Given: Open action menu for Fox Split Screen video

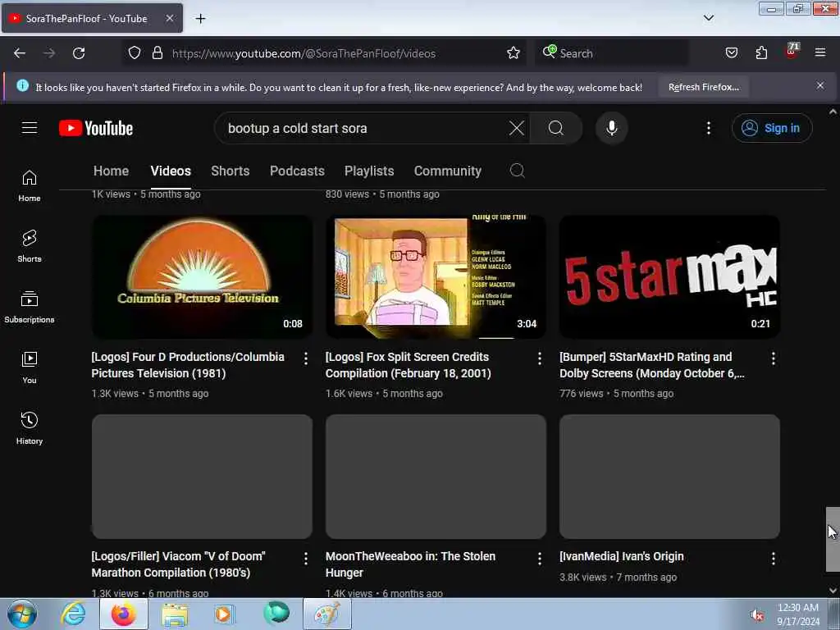Looking at the screenshot, I should [x=540, y=358].
